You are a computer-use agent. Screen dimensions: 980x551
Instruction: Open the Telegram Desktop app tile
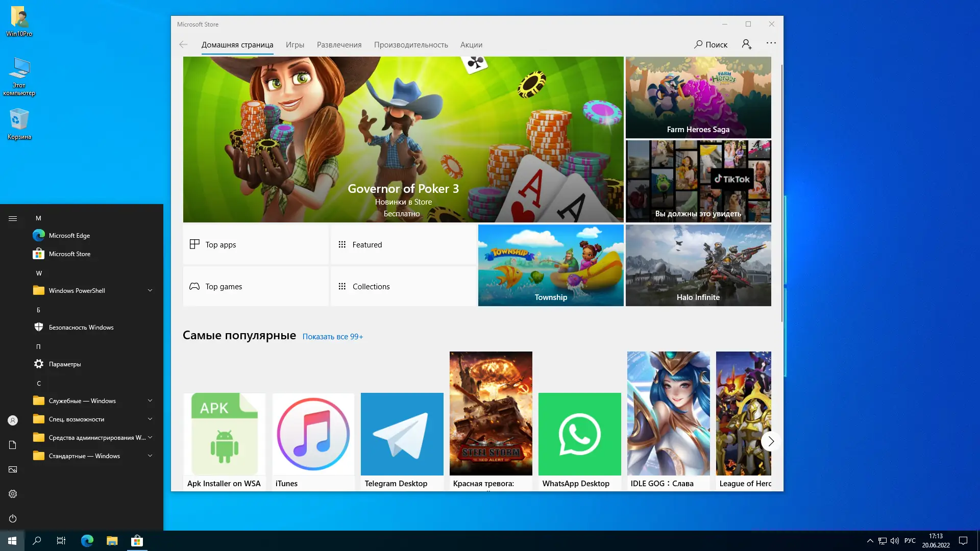click(x=402, y=434)
